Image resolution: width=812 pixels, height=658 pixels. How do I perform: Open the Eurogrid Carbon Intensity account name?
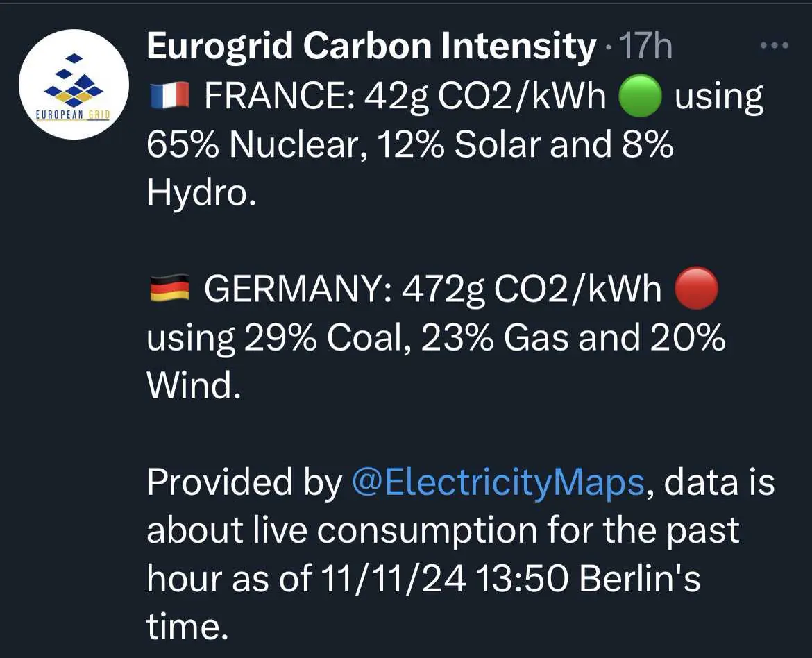point(371,47)
